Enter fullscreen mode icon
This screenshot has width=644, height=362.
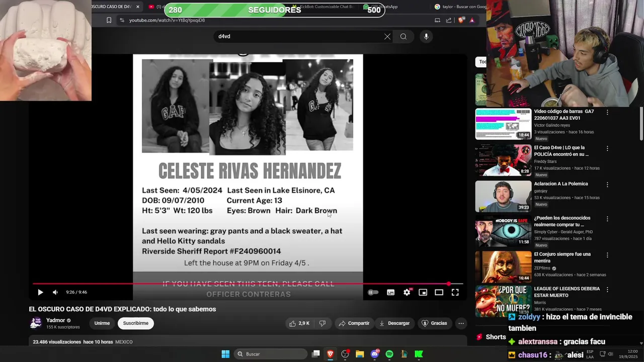click(x=455, y=292)
